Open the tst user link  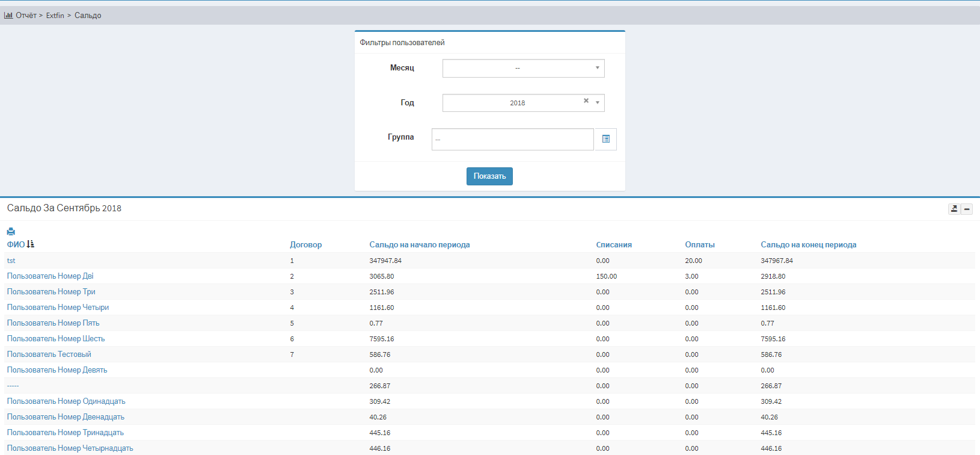11,261
